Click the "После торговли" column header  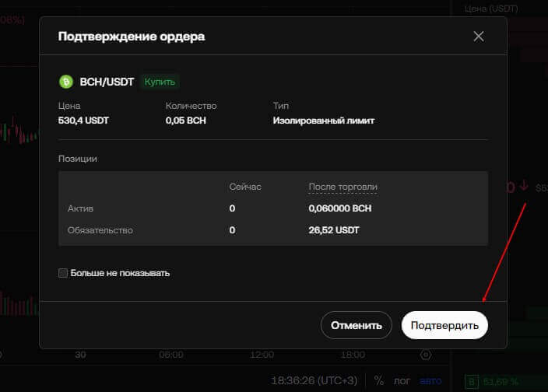tap(343, 187)
